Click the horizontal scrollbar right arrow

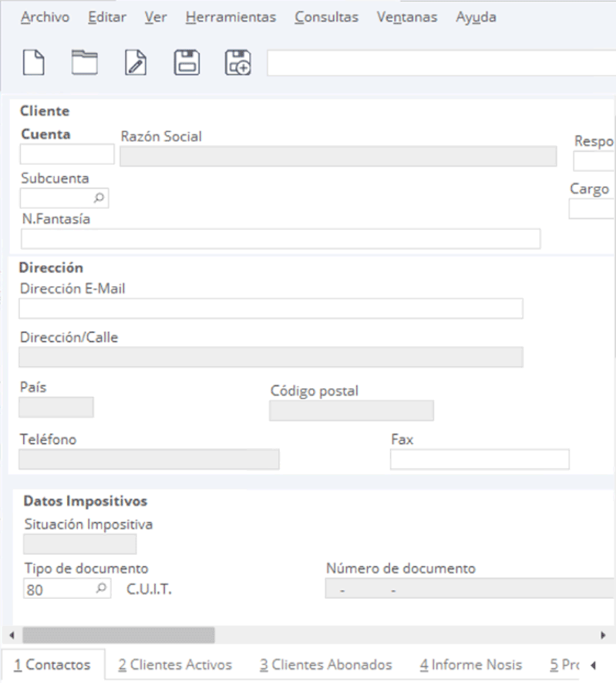click(603, 635)
